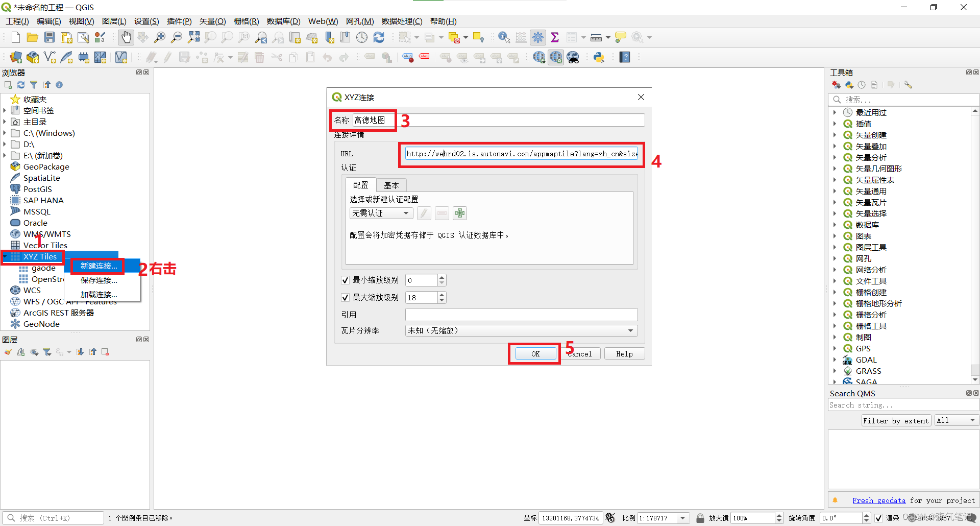Click the Layers panel filter legend icon

(47, 352)
